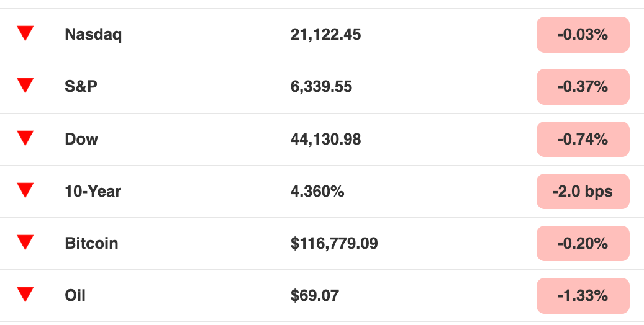Select the Oil commodity label
This screenshot has width=644, height=325.
[x=75, y=295]
